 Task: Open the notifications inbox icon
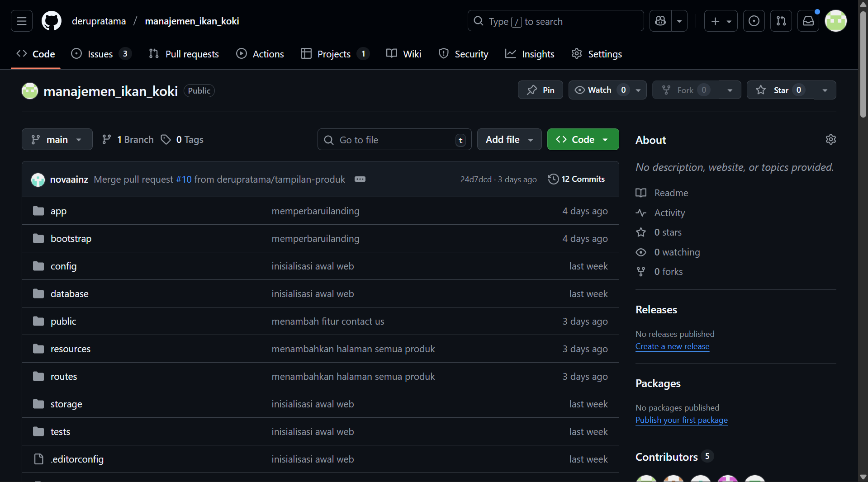pyautogui.click(x=808, y=21)
